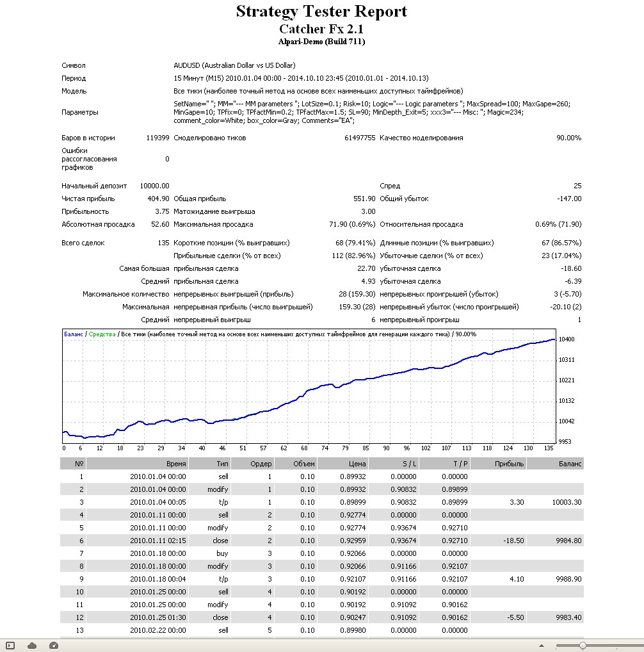Click the "Strategy Tester Report" title
This screenshot has height=652, width=644.
coord(321,12)
